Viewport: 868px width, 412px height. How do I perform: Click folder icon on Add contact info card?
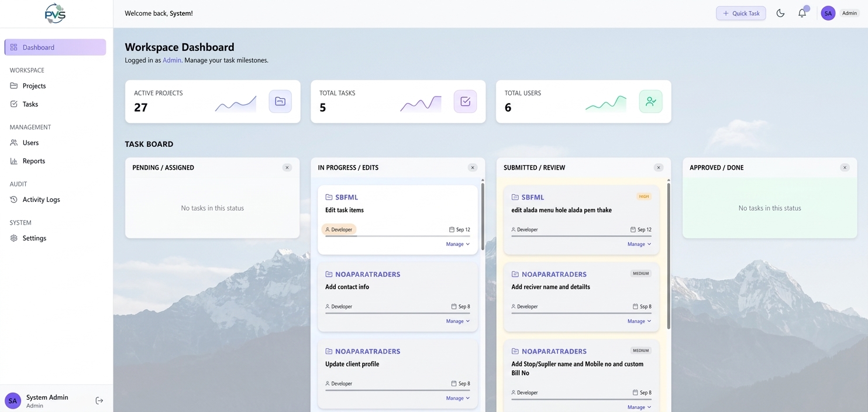pyautogui.click(x=329, y=274)
